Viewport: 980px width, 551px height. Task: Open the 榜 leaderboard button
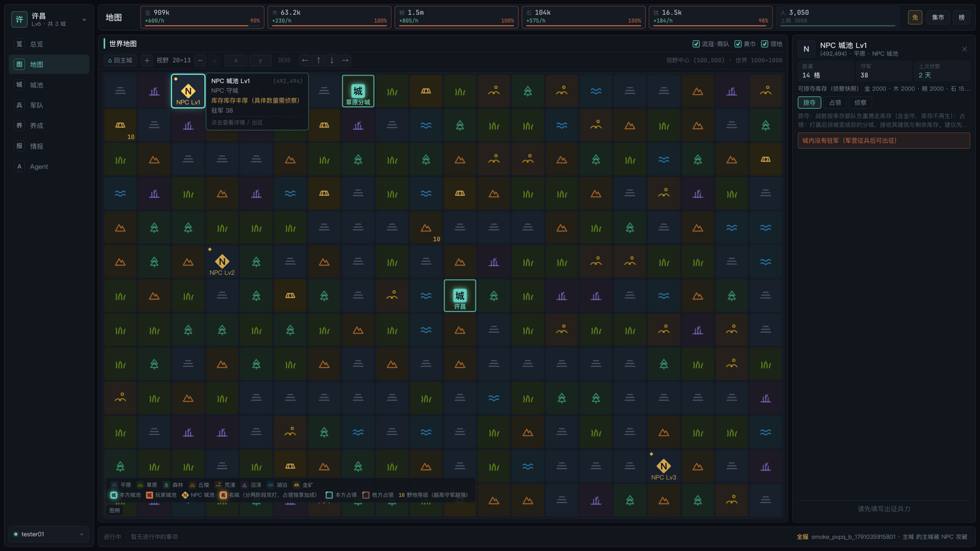(x=962, y=17)
